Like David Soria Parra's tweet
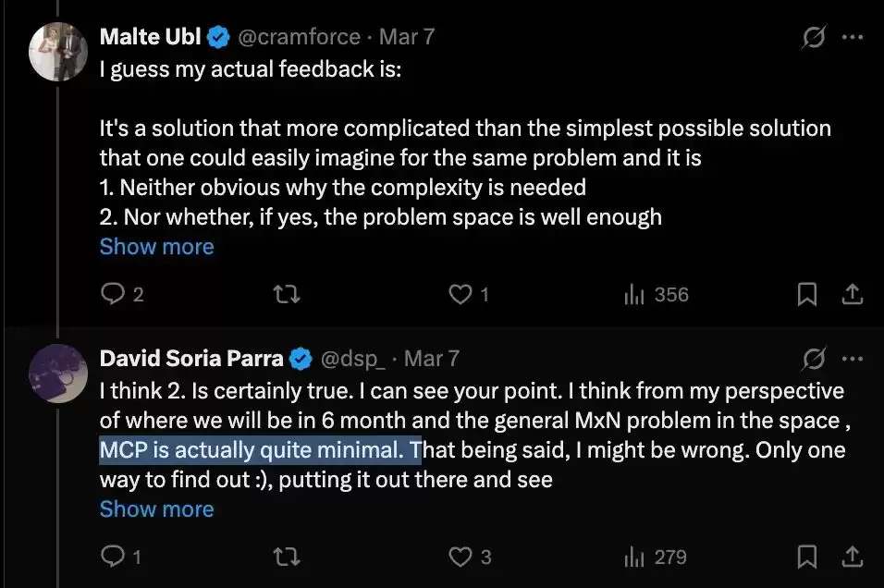 pos(460,557)
